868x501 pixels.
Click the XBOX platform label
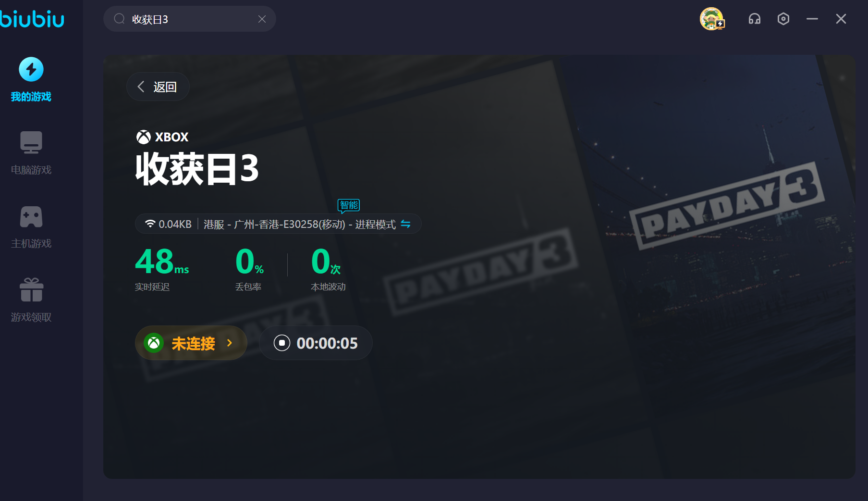click(x=162, y=137)
